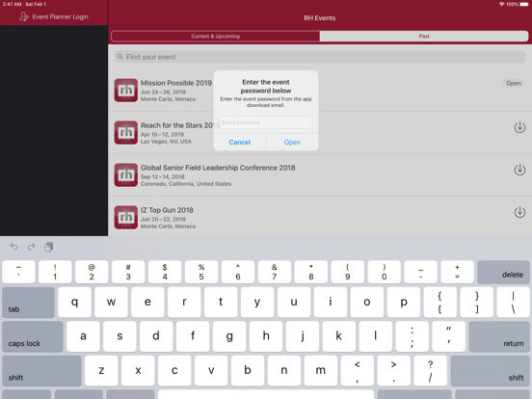Cancel the event password dialog
532x399 pixels.
pyautogui.click(x=240, y=143)
